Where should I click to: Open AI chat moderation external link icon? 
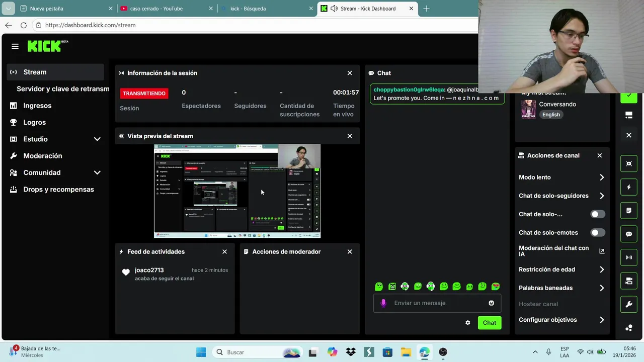pyautogui.click(x=602, y=251)
